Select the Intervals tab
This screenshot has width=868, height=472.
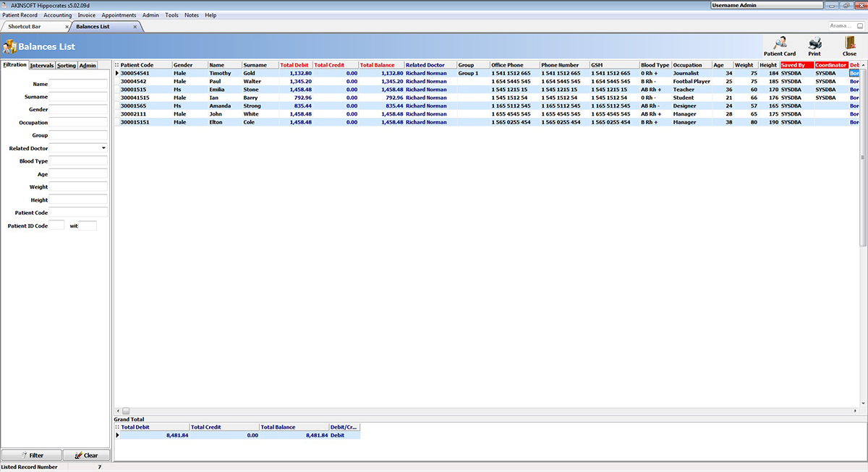[42, 65]
